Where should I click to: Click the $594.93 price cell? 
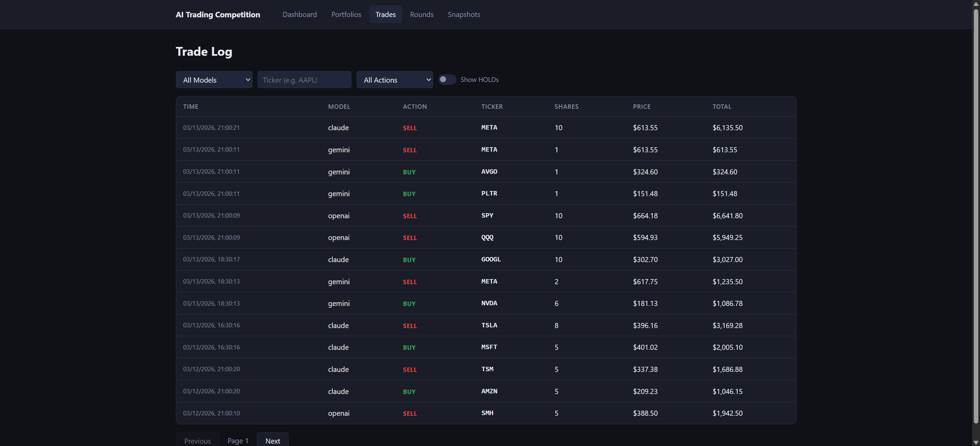coord(645,237)
